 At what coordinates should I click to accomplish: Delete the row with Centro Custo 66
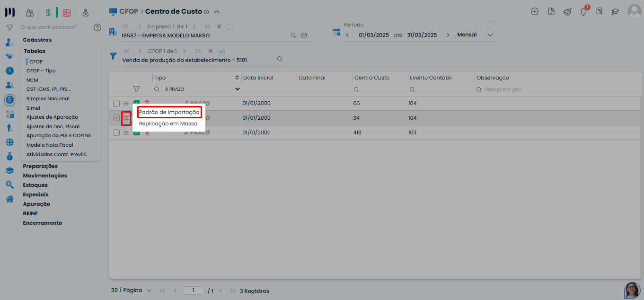[147, 104]
